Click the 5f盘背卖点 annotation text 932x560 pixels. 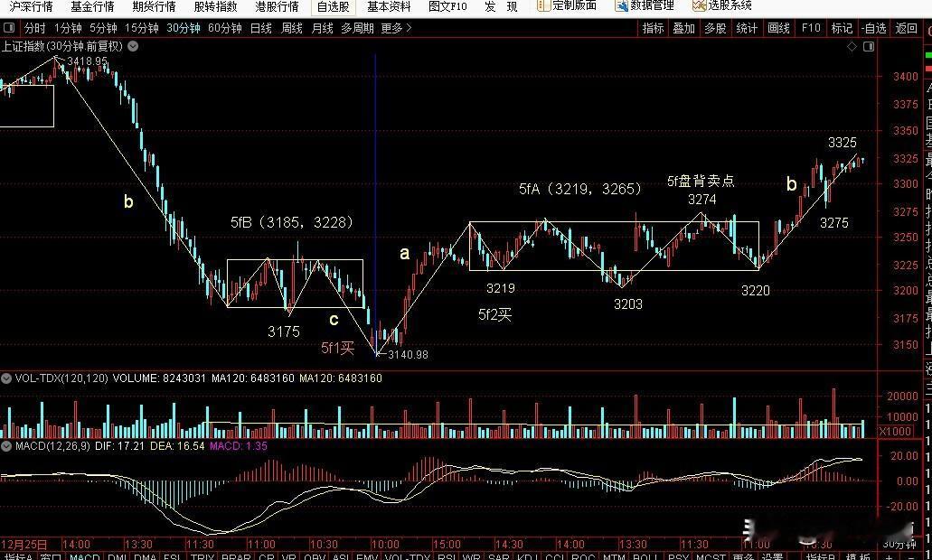[x=701, y=182]
